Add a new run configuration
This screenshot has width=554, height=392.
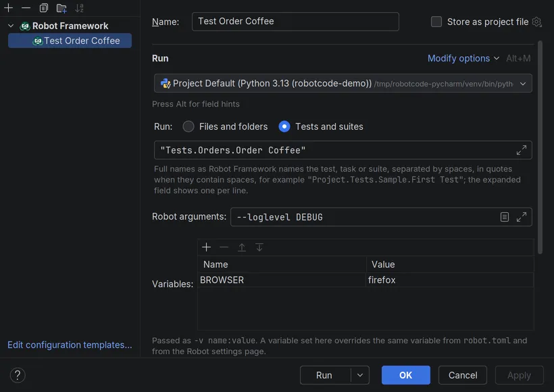coord(9,8)
